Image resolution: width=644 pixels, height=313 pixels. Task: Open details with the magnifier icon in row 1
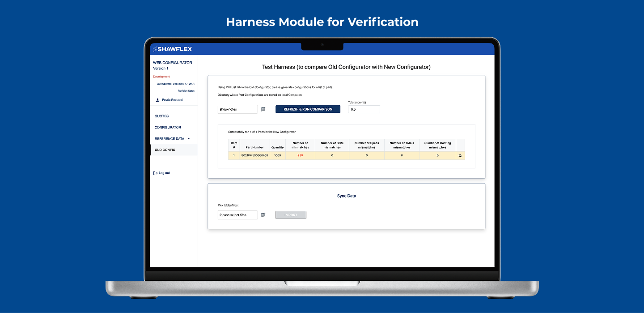[x=460, y=156]
